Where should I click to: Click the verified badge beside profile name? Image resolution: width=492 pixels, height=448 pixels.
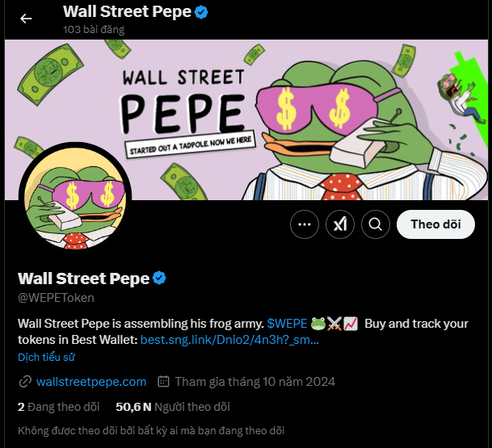[x=160, y=278]
